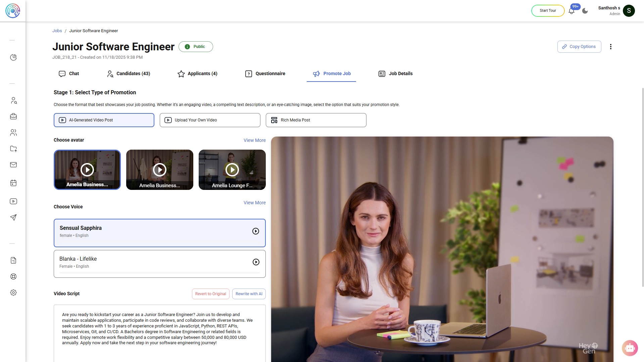This screenshot has width=644, height=362.
Task: Open the dashboard pie chart sidebar icon
Action: click(13, 57)
